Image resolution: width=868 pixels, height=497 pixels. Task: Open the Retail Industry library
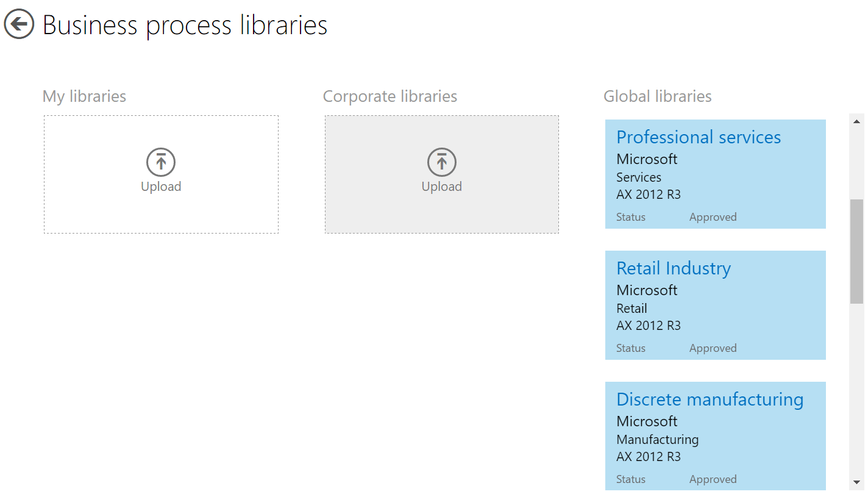click(x=674, y=268)
